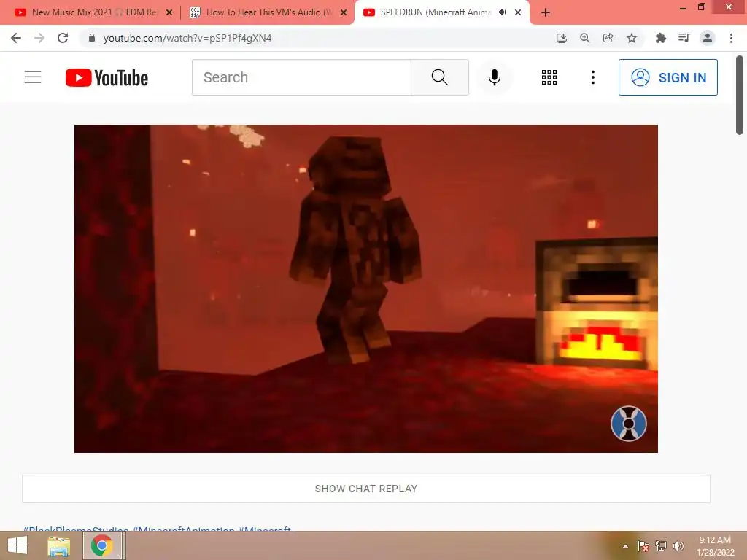
Task: Open the YouTube hamburger guide menu
Action: pos(33,77)
